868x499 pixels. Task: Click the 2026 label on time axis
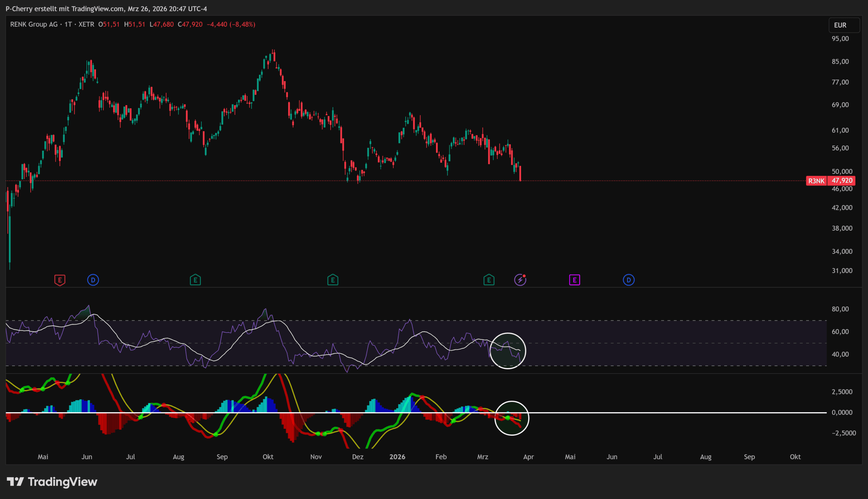pos(397,457)
